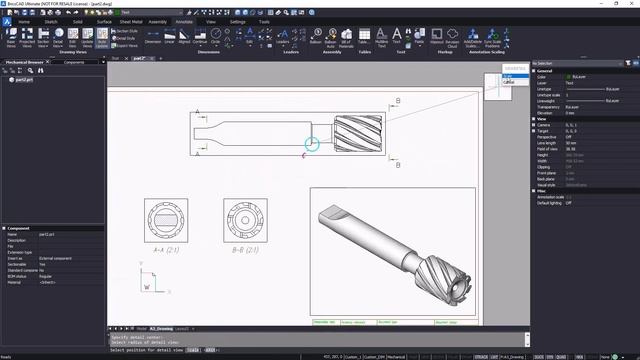Screen dimensions: 640x360
Task: Click the Table tool
Action: point(364,36)
